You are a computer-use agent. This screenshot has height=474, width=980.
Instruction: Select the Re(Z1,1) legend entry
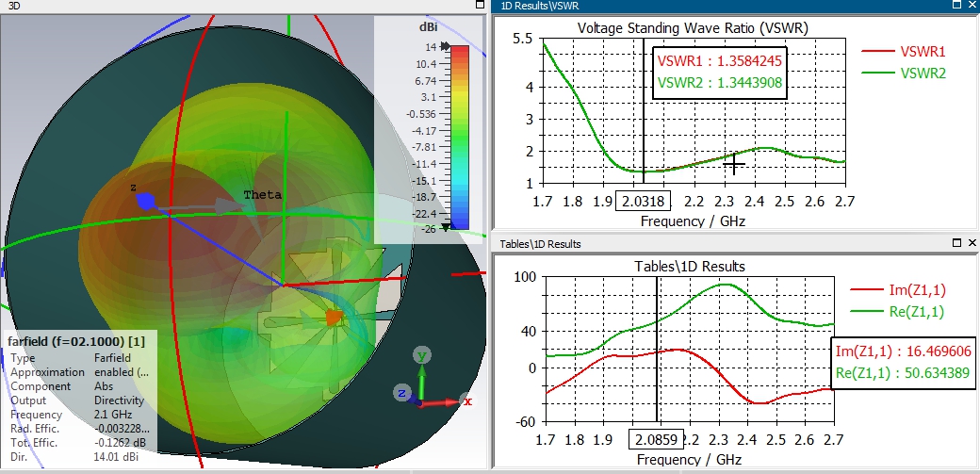(x=898, y=311)
